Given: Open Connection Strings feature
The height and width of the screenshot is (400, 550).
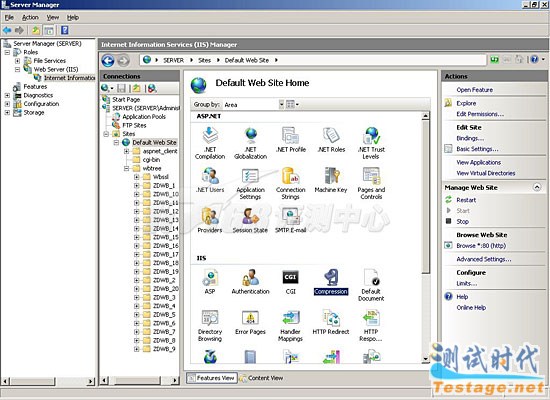Looking at the screenshot, I should coord(290,184).
